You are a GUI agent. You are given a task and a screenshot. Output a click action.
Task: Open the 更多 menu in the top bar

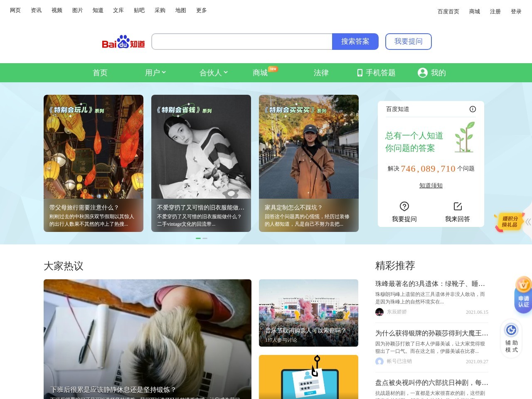pyautogui.click(x=201, y=10)
